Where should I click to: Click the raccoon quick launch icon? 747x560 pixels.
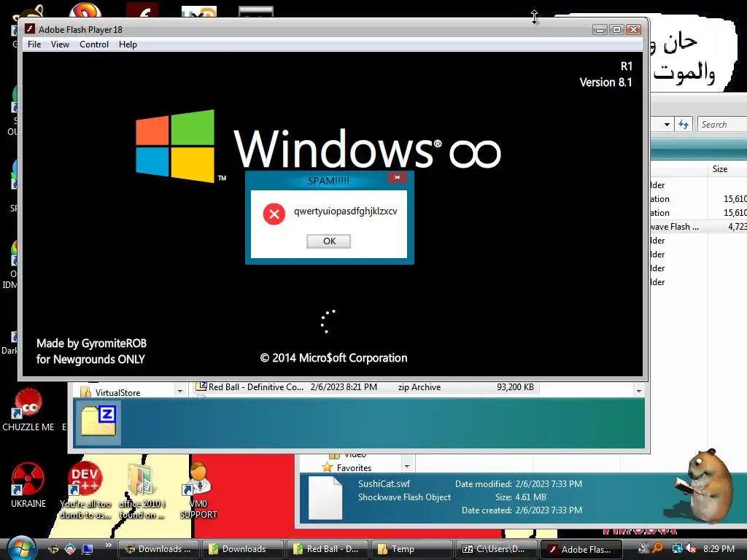[x=53, y=549]
